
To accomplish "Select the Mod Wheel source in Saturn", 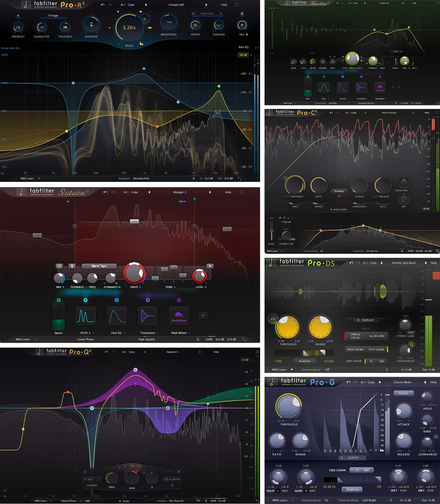I will tap(179, 316).
